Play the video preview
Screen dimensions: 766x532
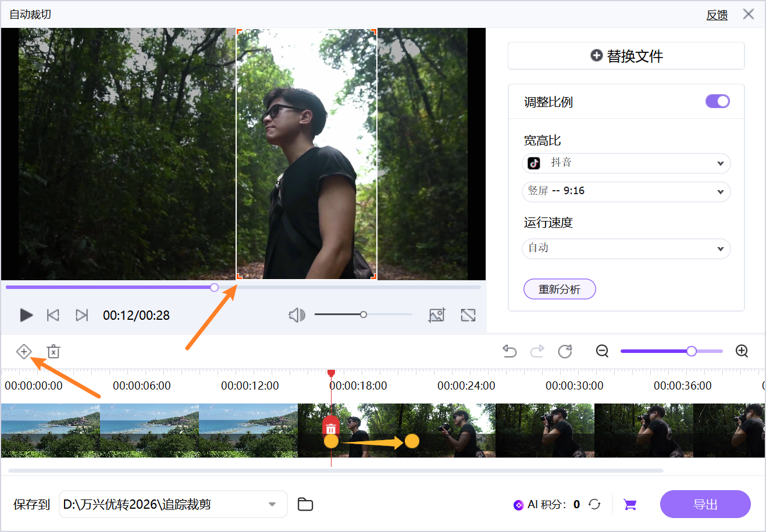(x=26, y=315)
